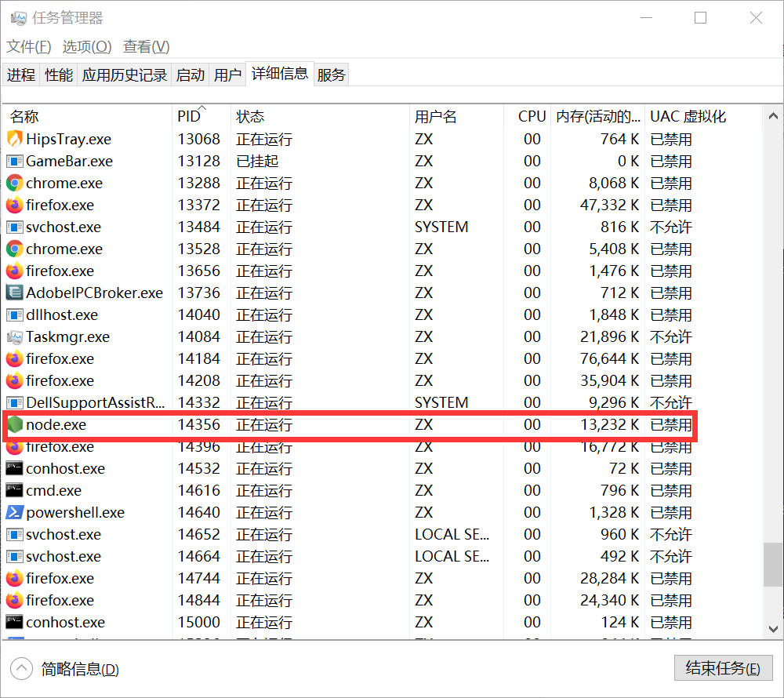Viewport: 784px width, 698px height.
Task: Sort by the 用户名 column header
Action: 456,117
